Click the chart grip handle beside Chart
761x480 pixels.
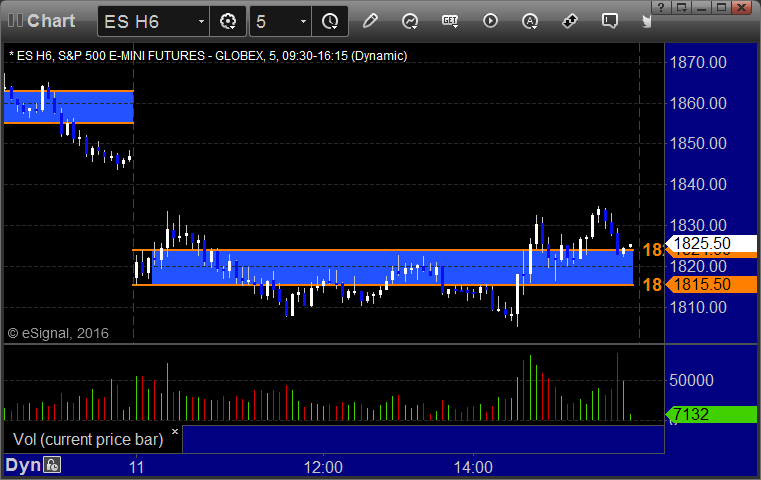15,20
